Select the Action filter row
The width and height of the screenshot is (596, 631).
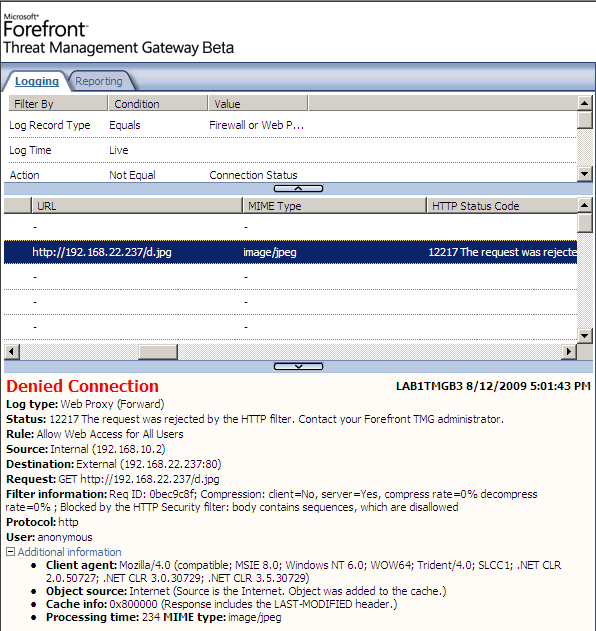tap(293, 175)
